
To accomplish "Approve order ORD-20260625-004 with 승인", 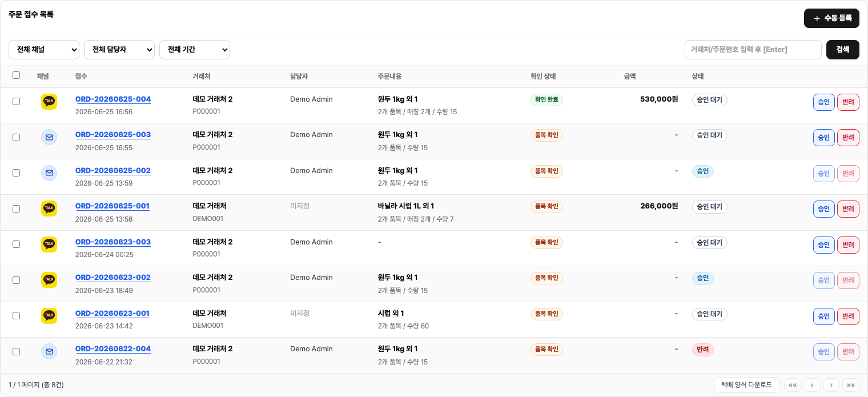I will [824, 102].
